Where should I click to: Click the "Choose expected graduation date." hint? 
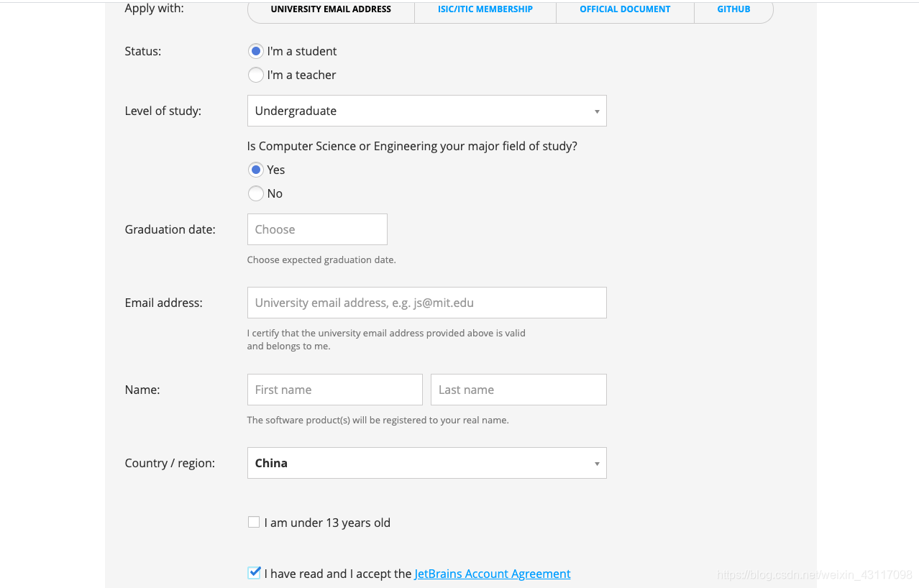[x=321, y=259]
